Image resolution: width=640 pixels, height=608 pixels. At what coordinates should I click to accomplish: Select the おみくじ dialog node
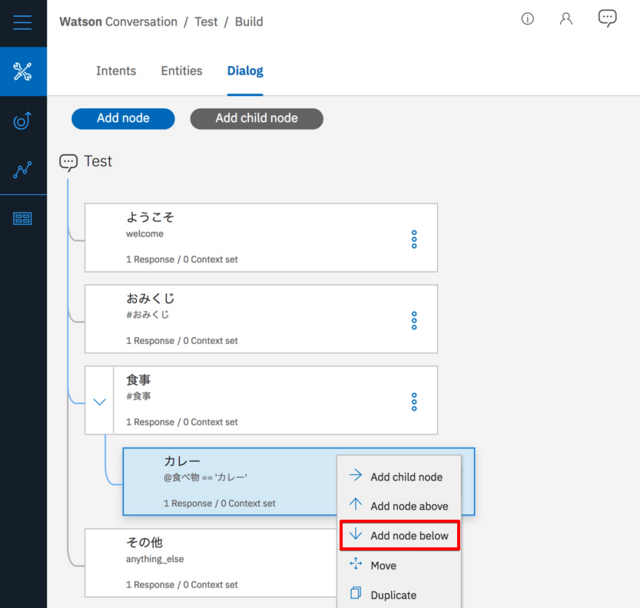click(x=261, y=319)
